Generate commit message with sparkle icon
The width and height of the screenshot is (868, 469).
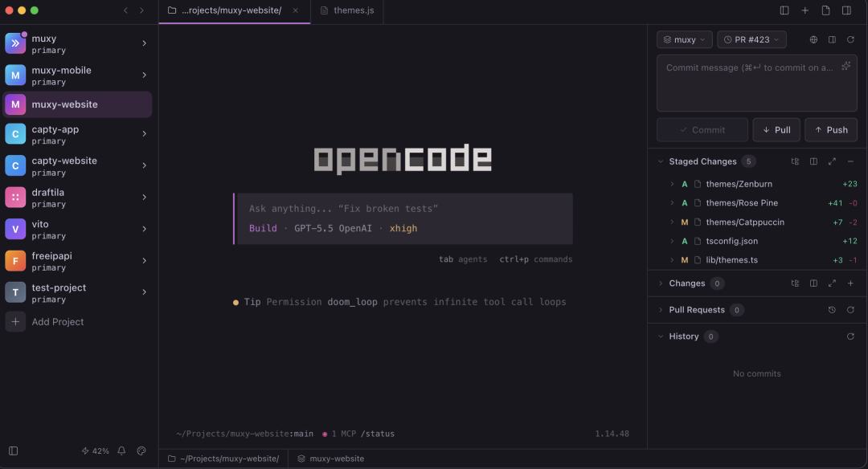coord(845,66)
